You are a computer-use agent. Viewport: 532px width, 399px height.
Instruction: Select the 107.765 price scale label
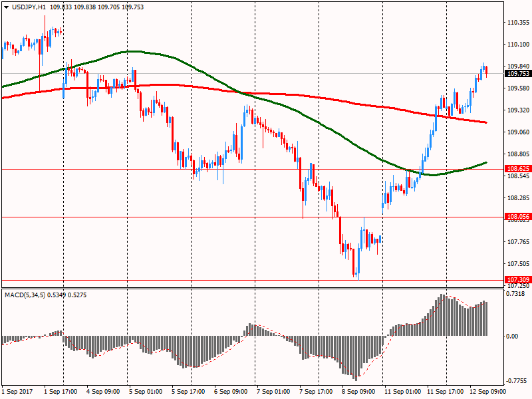[518, 241]
